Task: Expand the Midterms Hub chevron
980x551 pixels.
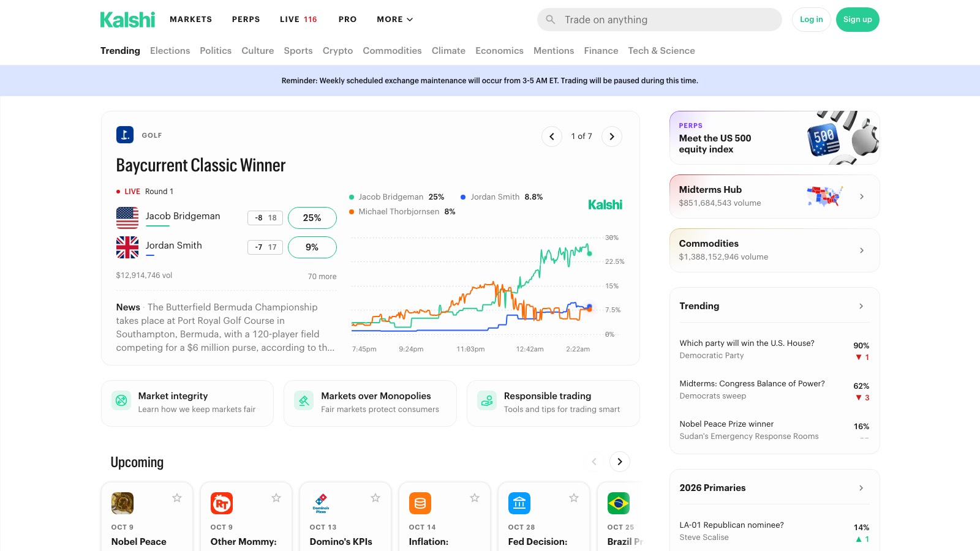Action: (x=862, y=197)
